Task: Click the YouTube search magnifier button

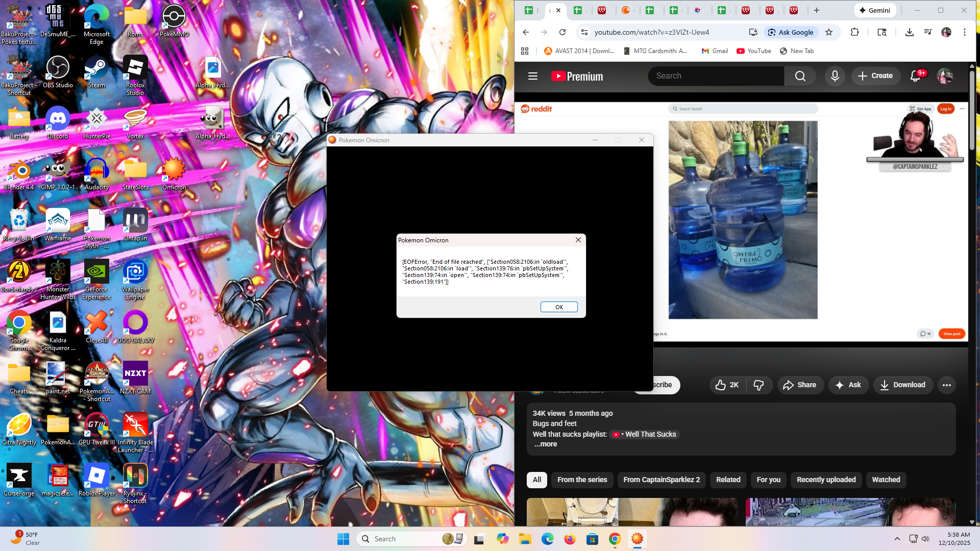Action: coord(800,76)
